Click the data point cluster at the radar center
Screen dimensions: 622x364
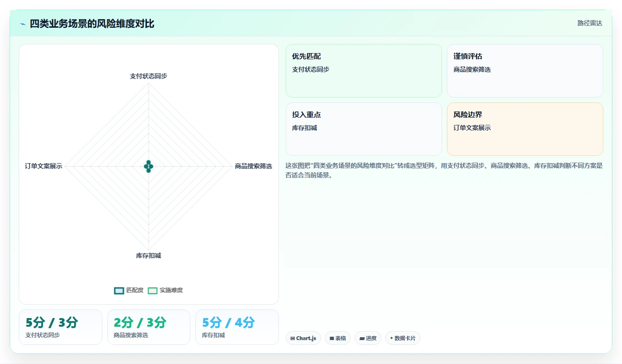[148, 166]
